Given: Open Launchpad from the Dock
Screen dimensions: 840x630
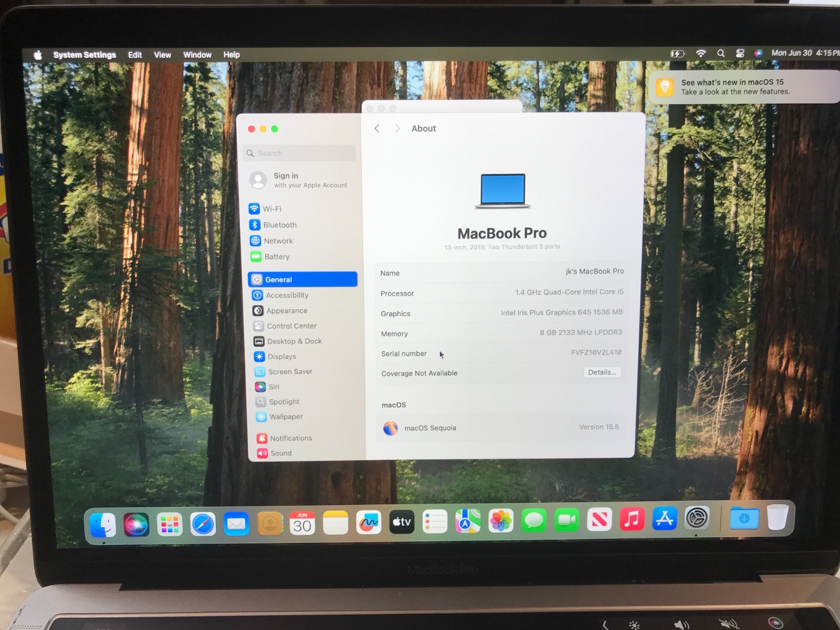Looking at the screenshot, I should [x=170, y=524].
